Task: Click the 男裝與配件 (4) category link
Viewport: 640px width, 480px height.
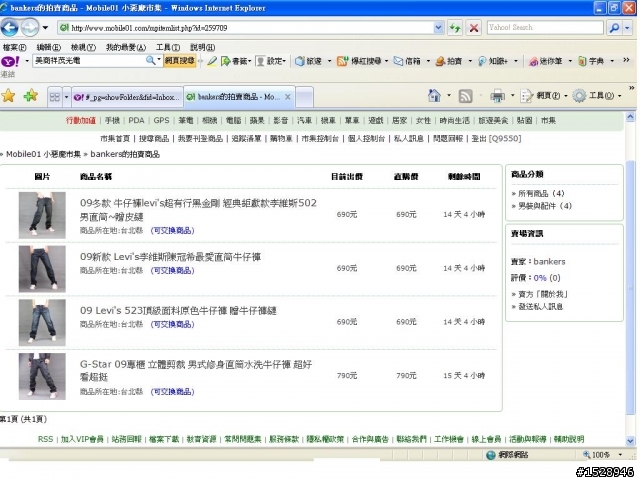Action: [544, 206]
